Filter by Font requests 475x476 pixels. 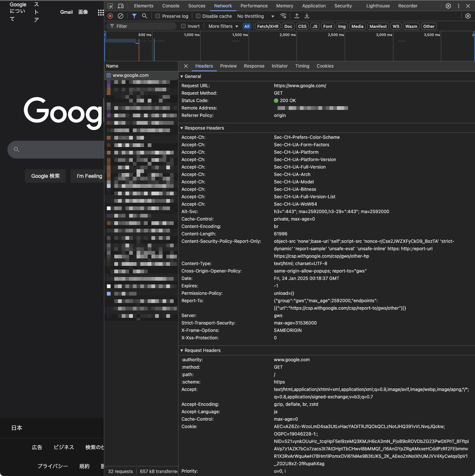pyautogui.click(x=328, y=26)
